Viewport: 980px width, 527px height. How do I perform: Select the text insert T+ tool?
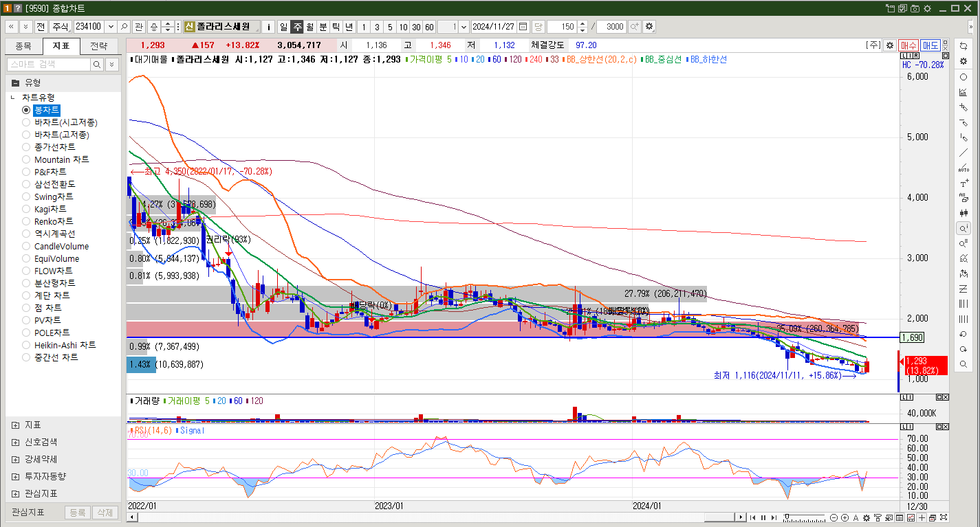[963, 183]
